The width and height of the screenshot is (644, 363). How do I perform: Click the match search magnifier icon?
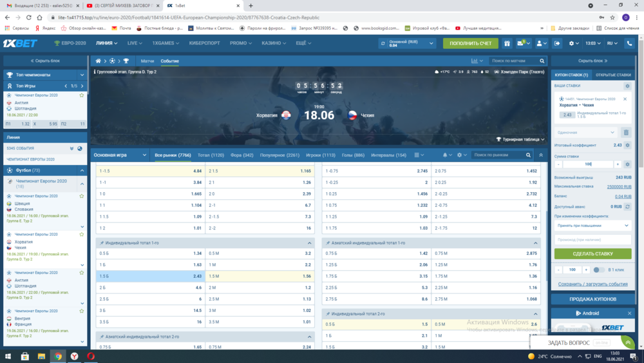pos(542,61)
